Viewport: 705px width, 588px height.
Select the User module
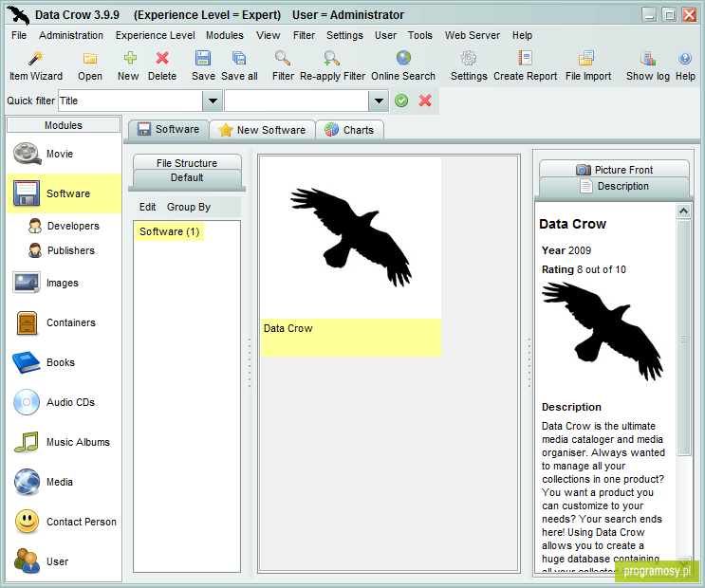[64, 561]
